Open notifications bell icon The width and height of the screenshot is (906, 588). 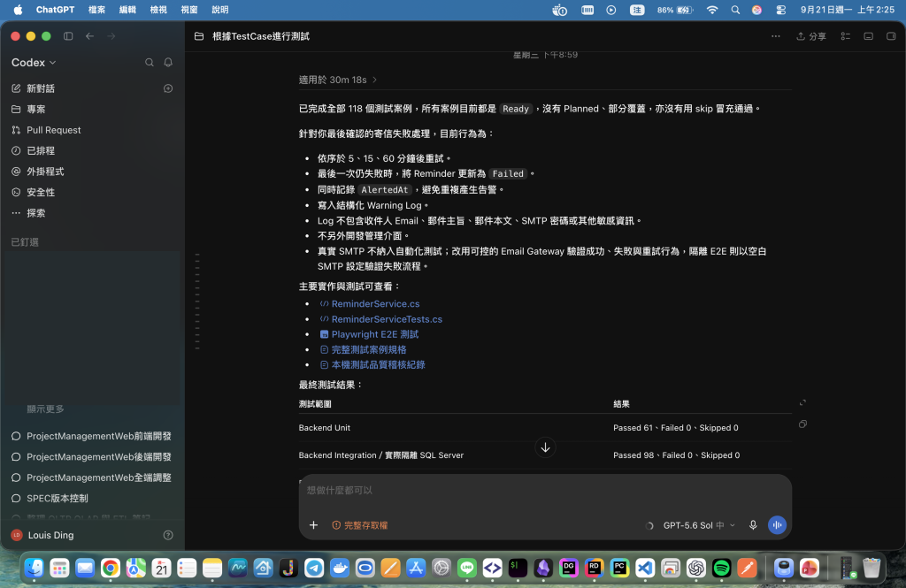pos(168,63)
